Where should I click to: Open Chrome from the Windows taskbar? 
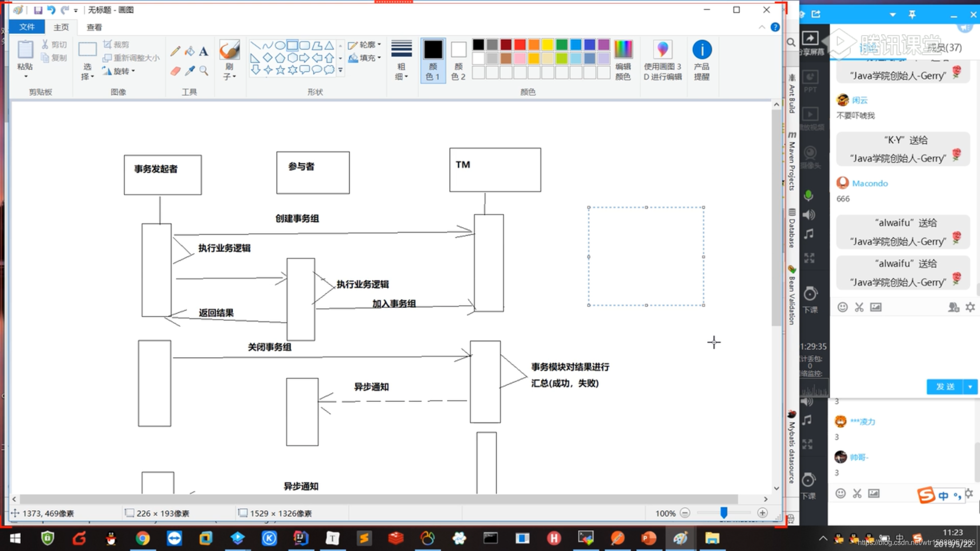142,538
